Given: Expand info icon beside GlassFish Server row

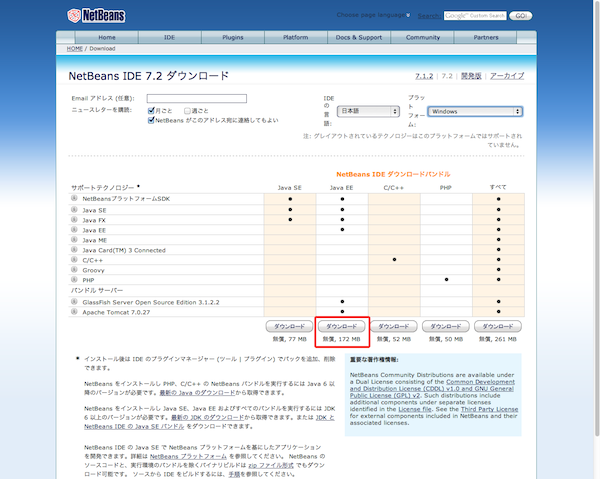Looking at the screenshot, I should (x=74, y=301).
